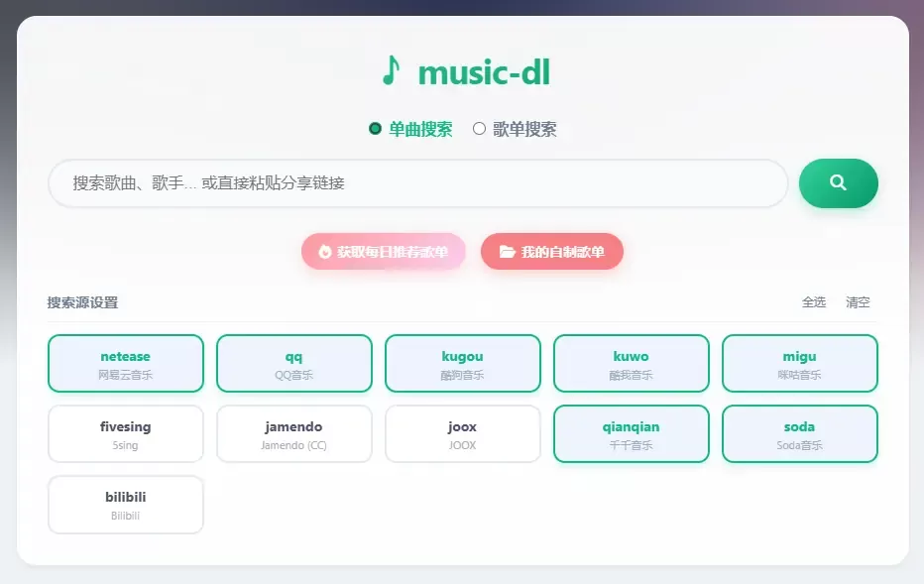The image size is (924, 584).
Task: Select the 歌单搜索 radio button
Action: pos(480,129)
